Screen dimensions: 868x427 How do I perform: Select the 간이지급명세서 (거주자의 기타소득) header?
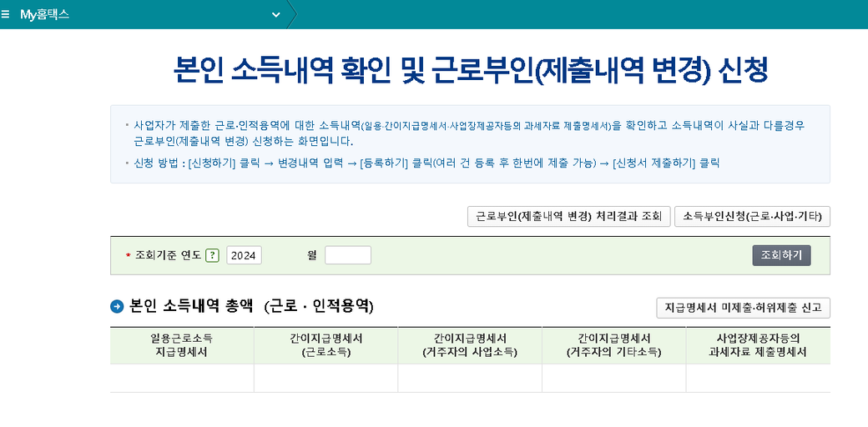click(x=613, y=345)
